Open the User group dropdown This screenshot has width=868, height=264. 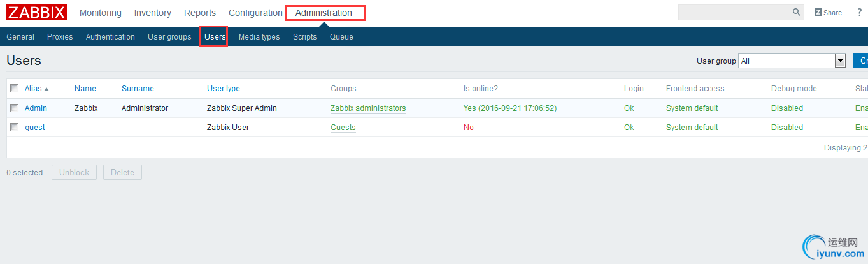[792, 61]
